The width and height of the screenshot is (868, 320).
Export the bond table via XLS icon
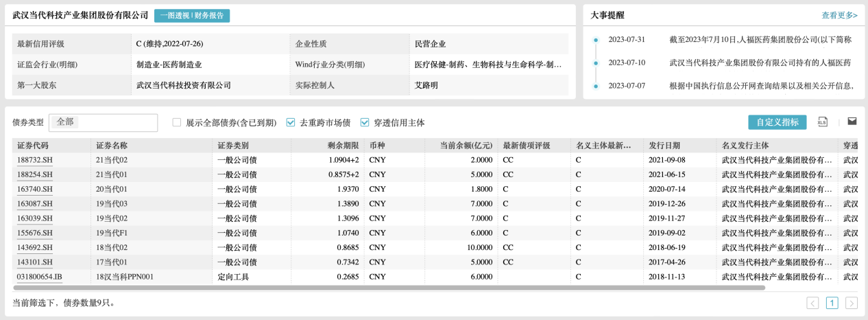[x=823, y=122]
